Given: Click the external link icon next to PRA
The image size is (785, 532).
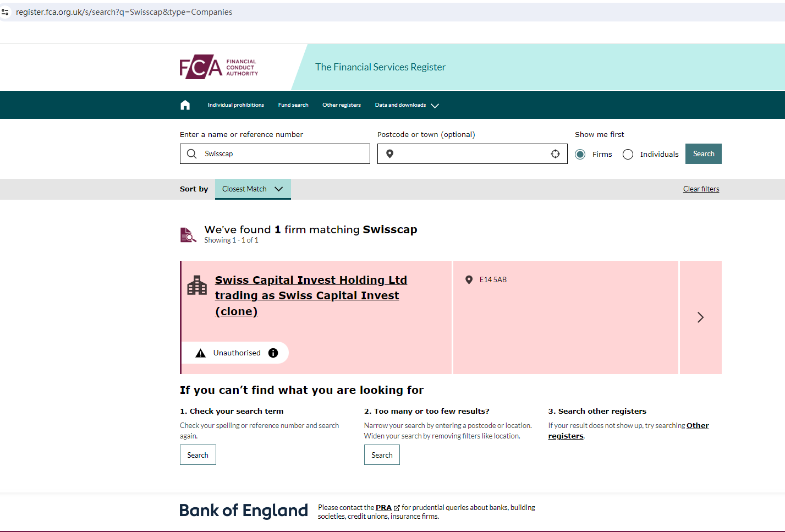Looking at the screenshot, I should (x=397, y=508).
